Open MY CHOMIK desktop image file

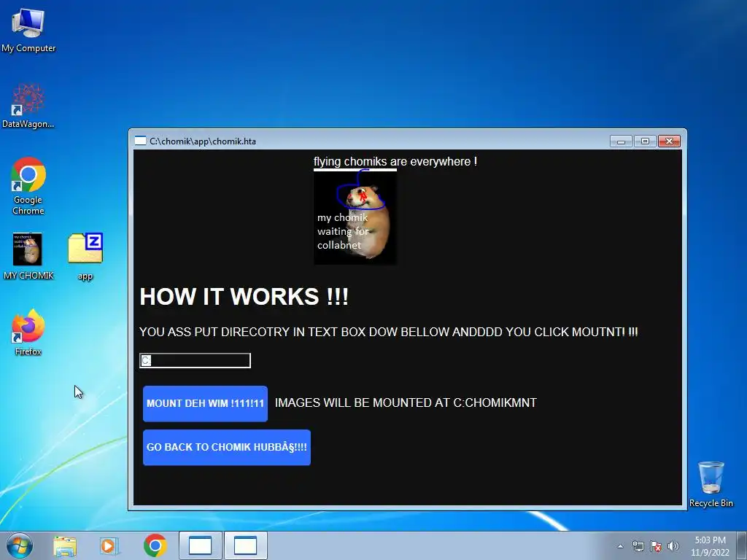tap(28, 256)
